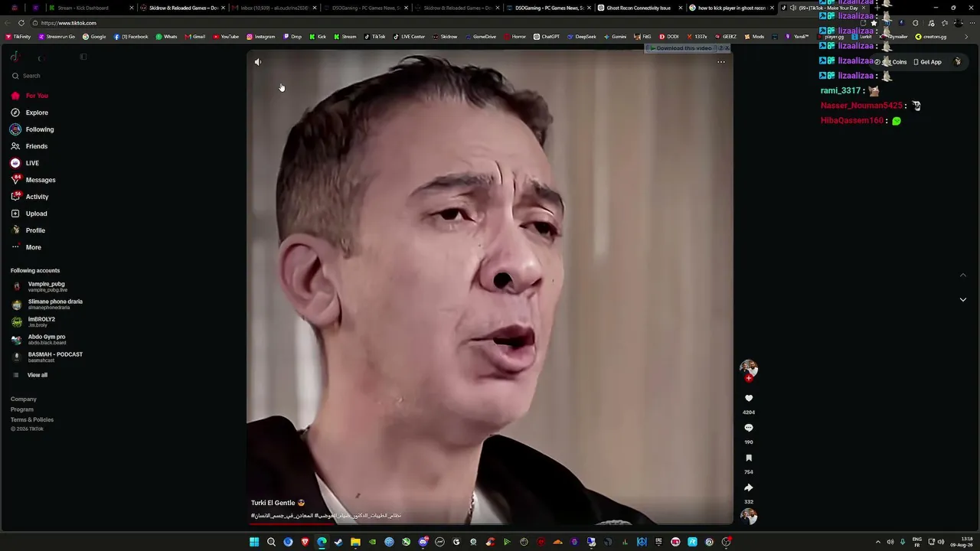Image resolution: width=980 pixels, height=551 pixels.
Task: Click the video progress bar
Action: tap(490, 523)
